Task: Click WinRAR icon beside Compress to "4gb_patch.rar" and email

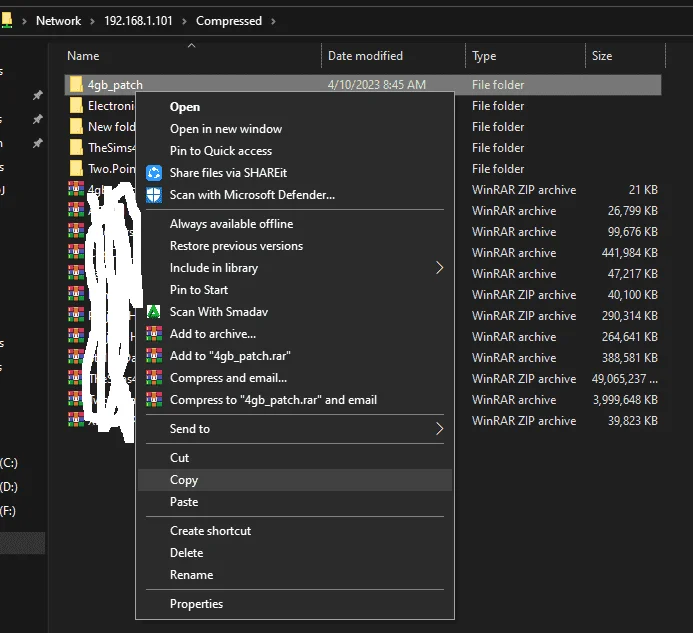Action: point(154,400)
